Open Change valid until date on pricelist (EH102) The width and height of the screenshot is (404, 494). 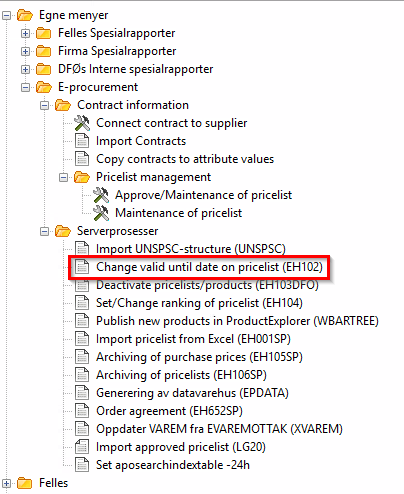coord(209,267)
